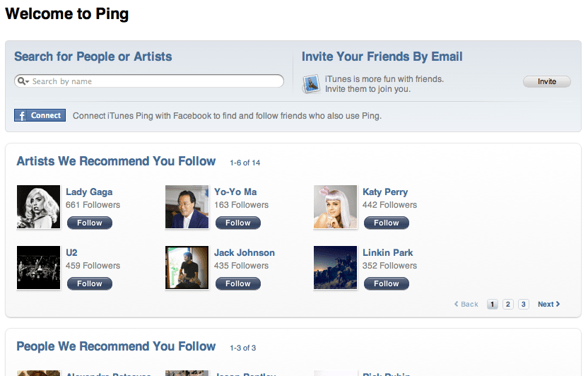
Task: Click the Search by name field
Action: [x=149, y=81]
